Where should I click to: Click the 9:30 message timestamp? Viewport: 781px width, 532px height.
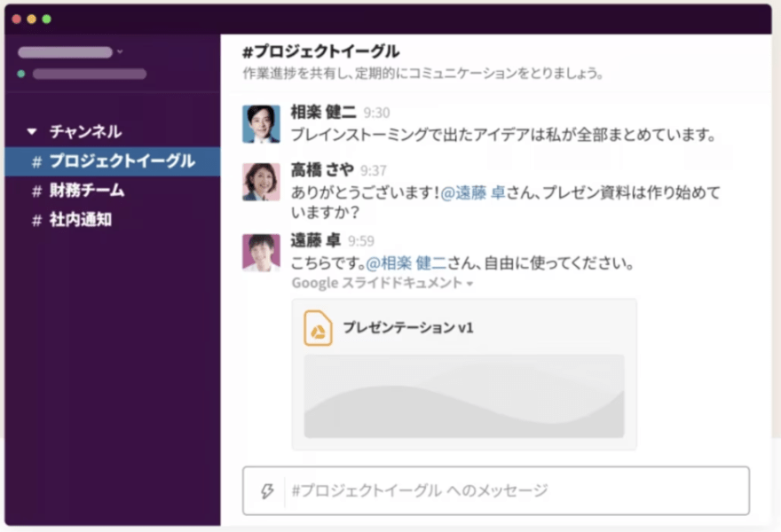[376, 113]
